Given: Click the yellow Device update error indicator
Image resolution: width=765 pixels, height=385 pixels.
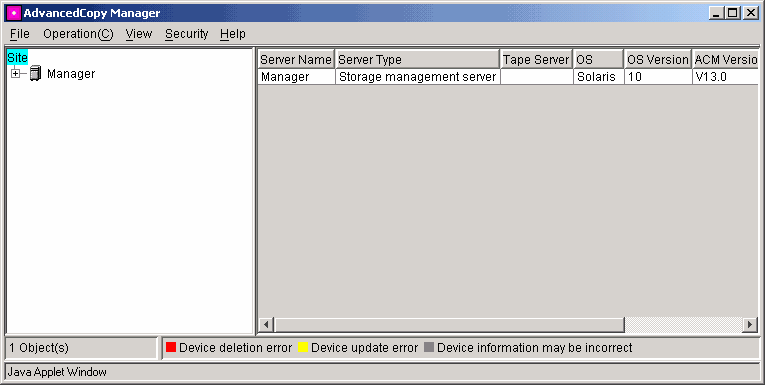Looking at the screenshot, I should click(303, 347).
